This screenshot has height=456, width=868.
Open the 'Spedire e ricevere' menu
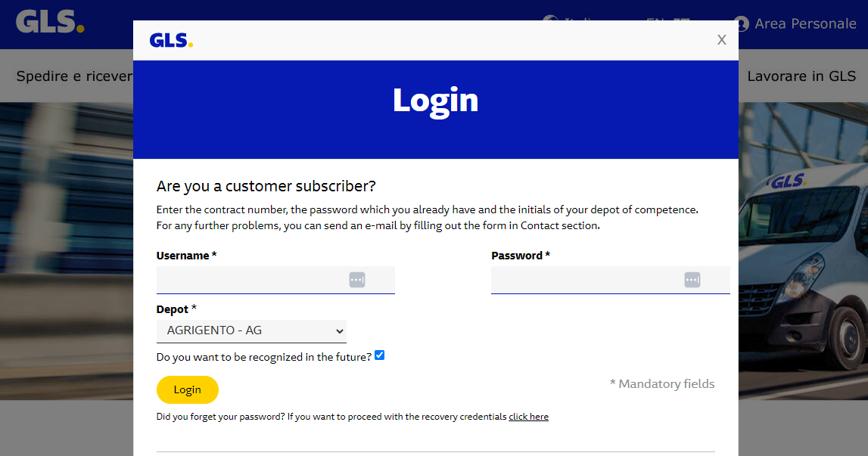tap(74, 76)
